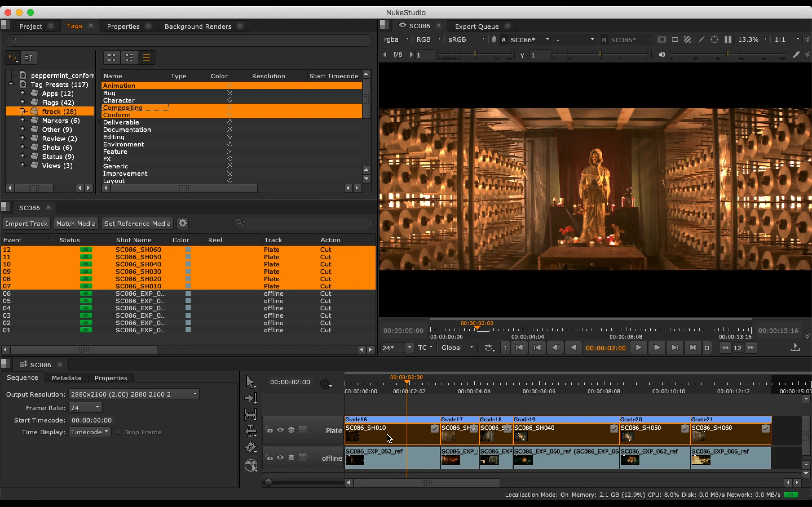Image resolution: width=812 pixels, height=507 pixels.
Task: Click the Import Track button
Action: pyautogui.click(x=27, y=223)
